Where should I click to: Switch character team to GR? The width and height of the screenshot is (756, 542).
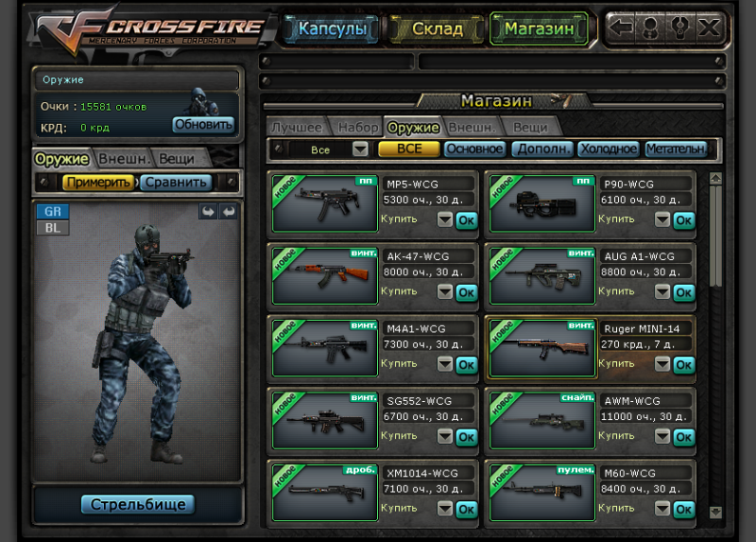click(x=53, y=211)
